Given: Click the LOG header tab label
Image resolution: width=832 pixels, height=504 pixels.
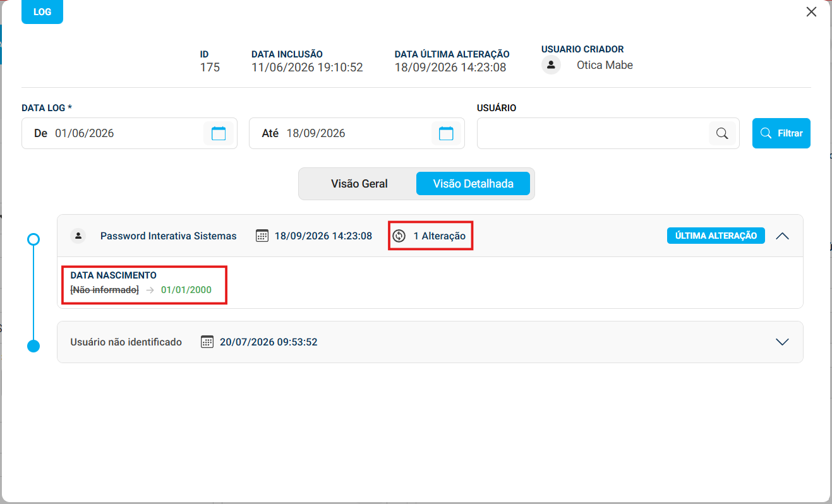Looking at the screenshot, I should tap(42, 12).
